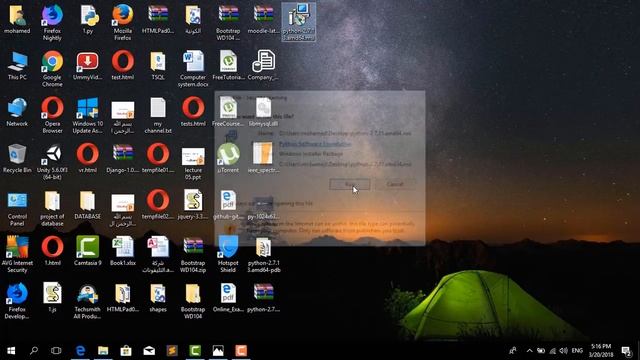Select the Firefox Developer Edition shortcut
Screen dimensions: 640x360
pyautogui.click(x=17, y=301)
